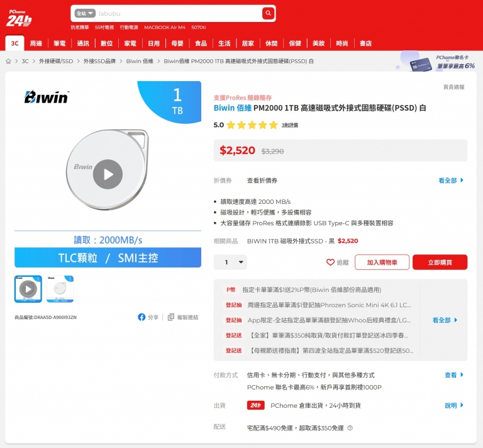
Task: Open the 母嬰 category menu
Action: click(x=177, y=43)
